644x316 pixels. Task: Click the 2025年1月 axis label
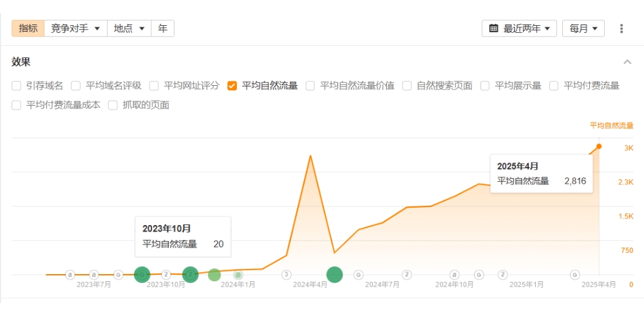tap(527, 284)
